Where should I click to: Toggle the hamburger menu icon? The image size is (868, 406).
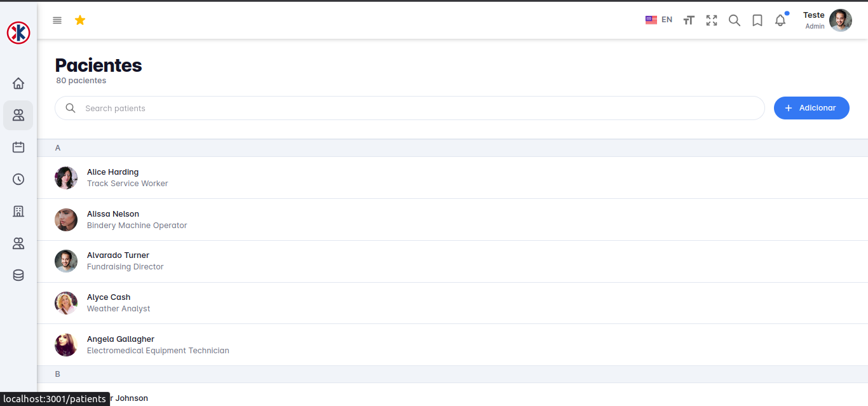pyautogui.click(x=57, y=20)
